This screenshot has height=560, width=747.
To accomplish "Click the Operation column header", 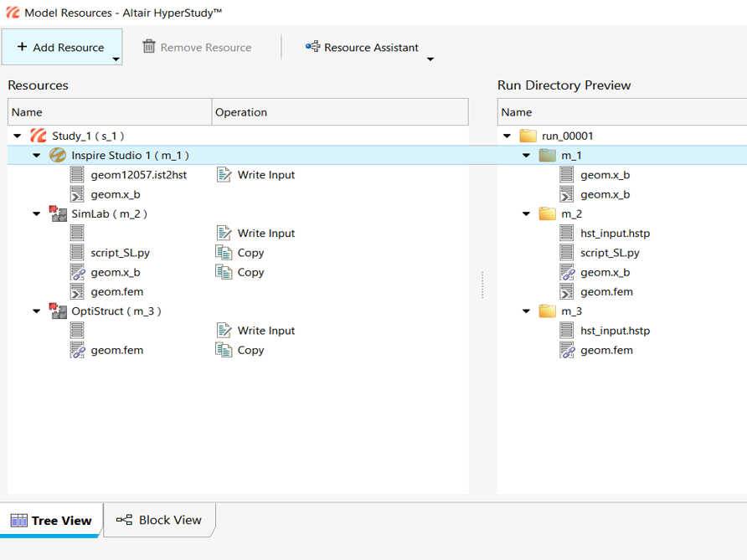I will pos(340,112).
